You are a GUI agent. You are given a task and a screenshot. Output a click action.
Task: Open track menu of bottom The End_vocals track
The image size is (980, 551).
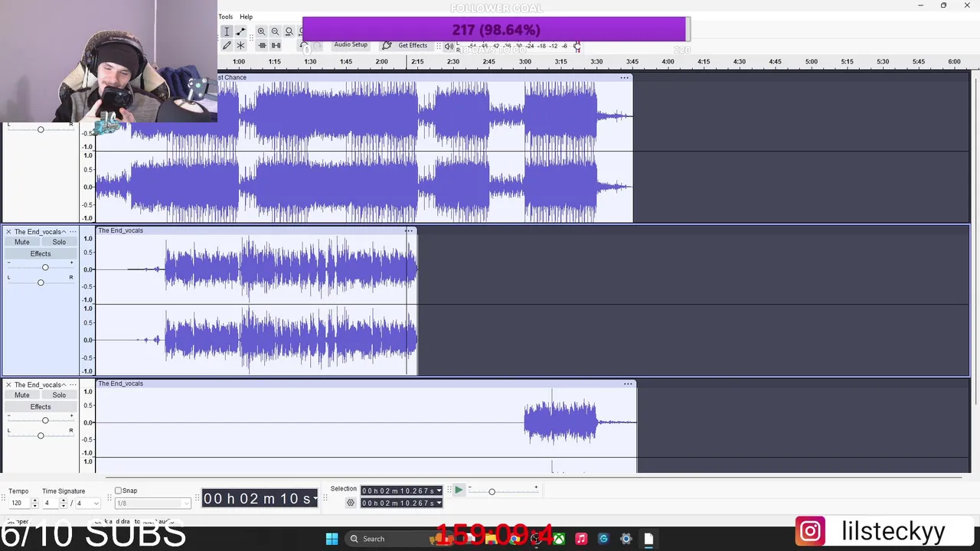[73, 384]
